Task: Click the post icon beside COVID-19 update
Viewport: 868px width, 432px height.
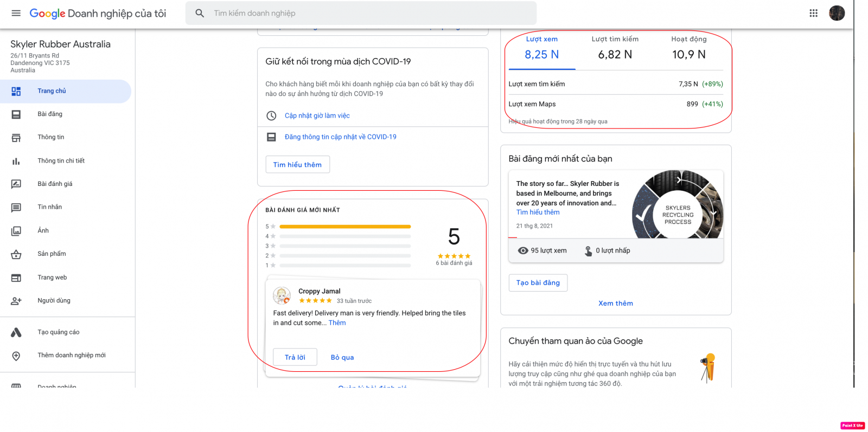Action: [271, 137]
